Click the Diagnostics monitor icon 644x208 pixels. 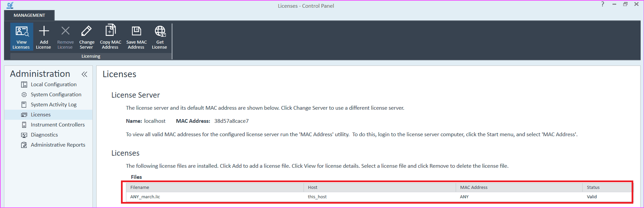point(24,135)
